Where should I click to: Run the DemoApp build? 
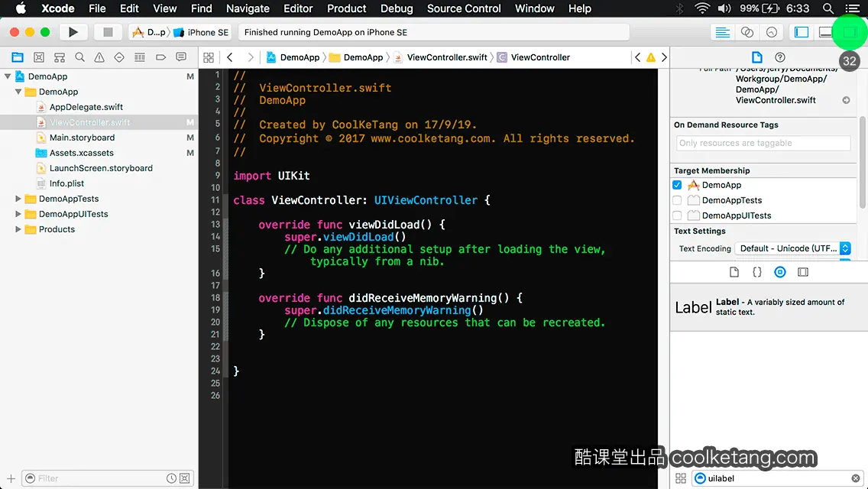point(73,32)
